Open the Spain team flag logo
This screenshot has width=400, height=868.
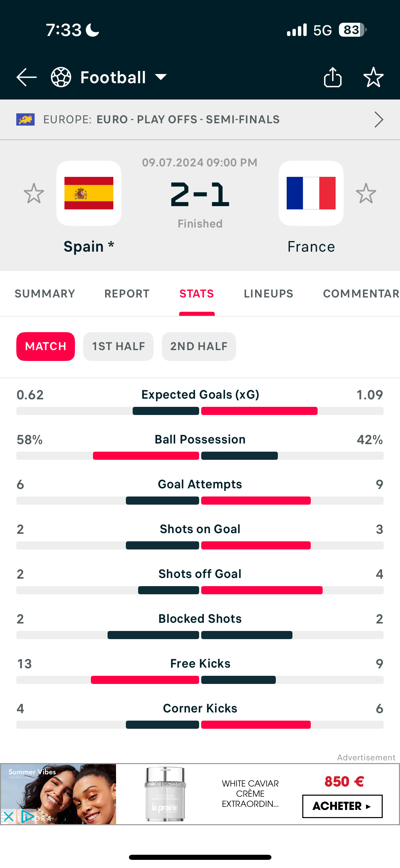click(x=89, y=193)
